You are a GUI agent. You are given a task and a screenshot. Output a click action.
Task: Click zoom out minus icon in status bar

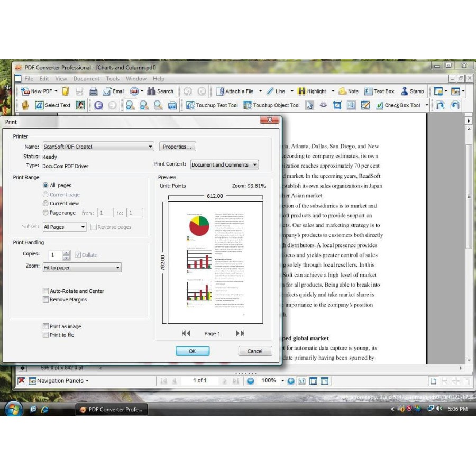point(251,381)
